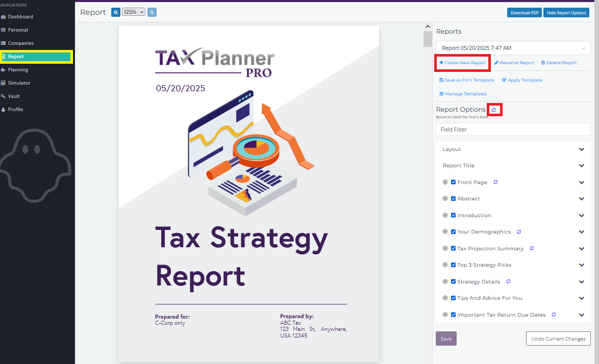Click the report preview scrollbar thumb
Image resolution: width=599 pixels, height=364 pixels.
(428, 39)
